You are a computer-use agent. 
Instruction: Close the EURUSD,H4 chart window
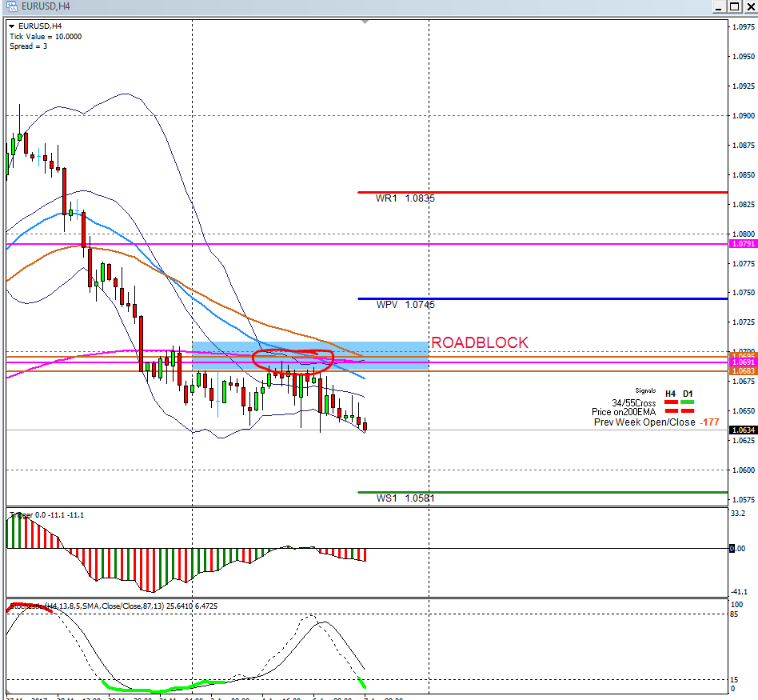pos(751,6)
